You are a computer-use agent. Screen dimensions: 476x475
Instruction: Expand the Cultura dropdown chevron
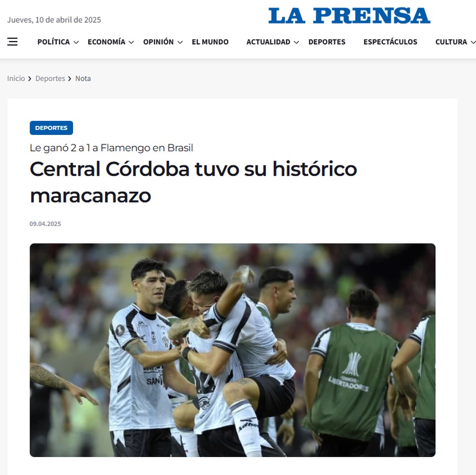click(x=473, y=42)
